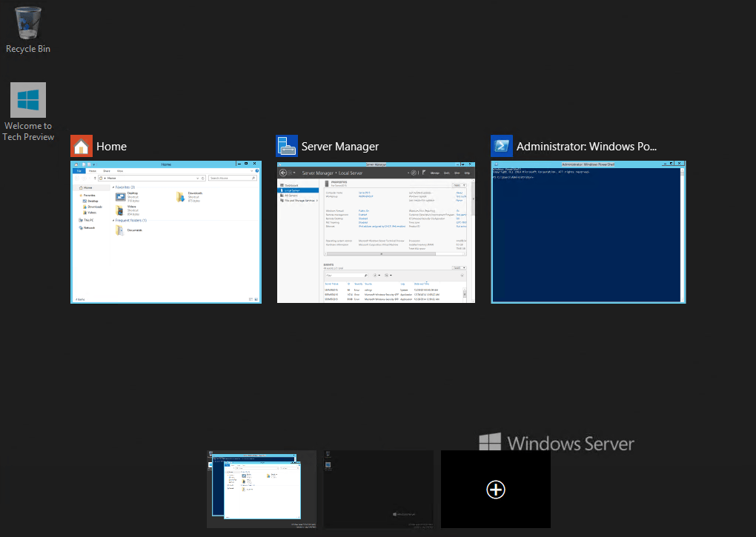The height and width of the screenshot is (537, 756).
Task: Select This PC in Explorer navigation pane
Action: pyautogui.click(x=87, y=220)
